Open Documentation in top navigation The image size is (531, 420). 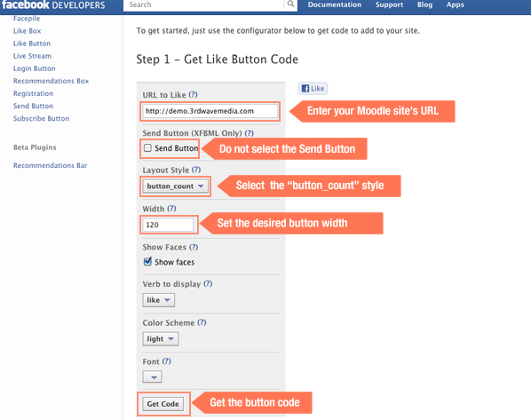click(335, 4)
